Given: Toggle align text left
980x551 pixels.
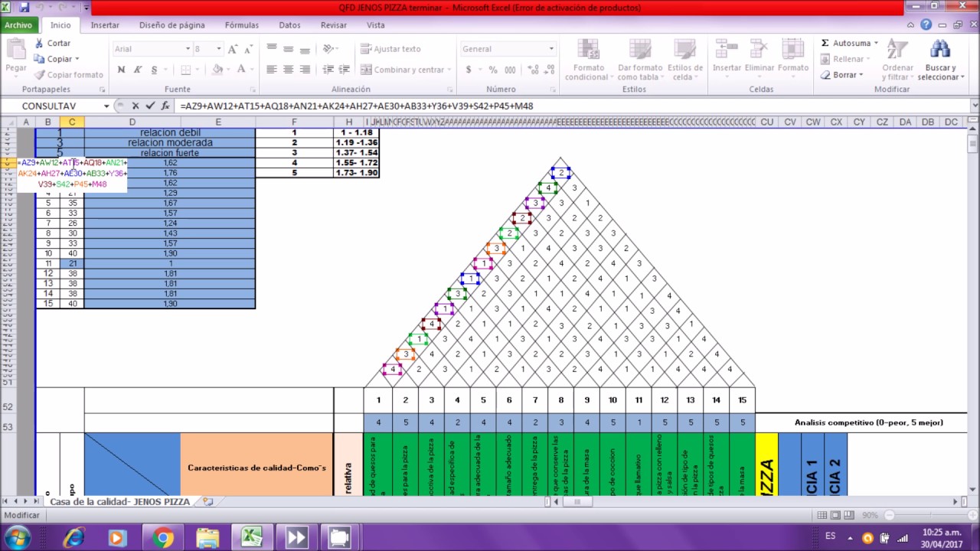Looking at the screenshot, I should tap(271, 70).
